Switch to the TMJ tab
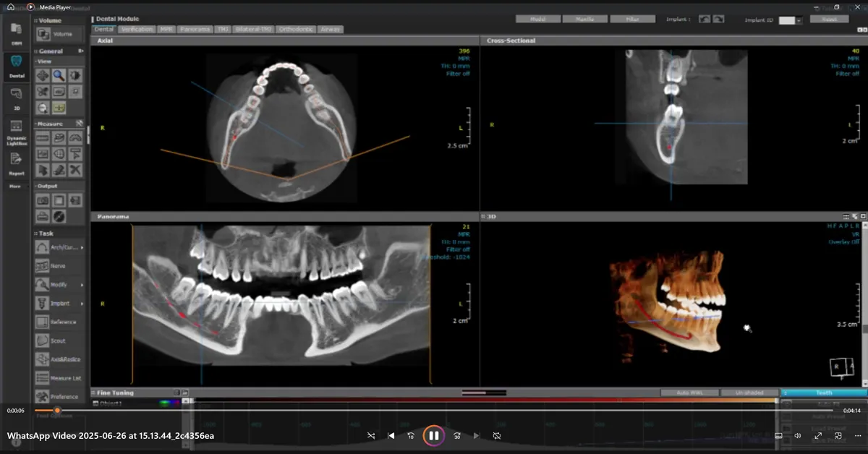 (x=222, y=30)
